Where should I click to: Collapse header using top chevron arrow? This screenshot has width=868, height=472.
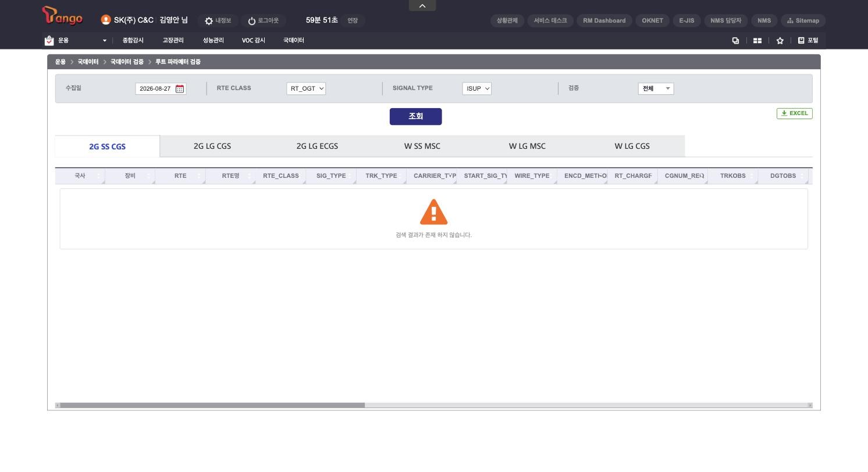pos(422,6)
